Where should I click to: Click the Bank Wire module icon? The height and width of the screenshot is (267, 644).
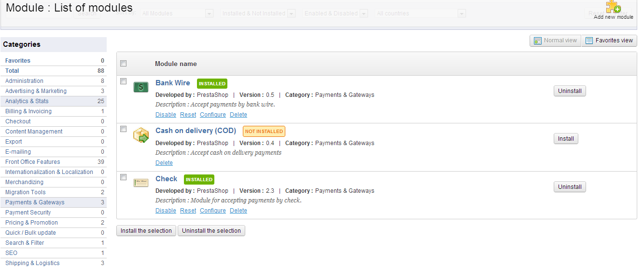[141, 87]
